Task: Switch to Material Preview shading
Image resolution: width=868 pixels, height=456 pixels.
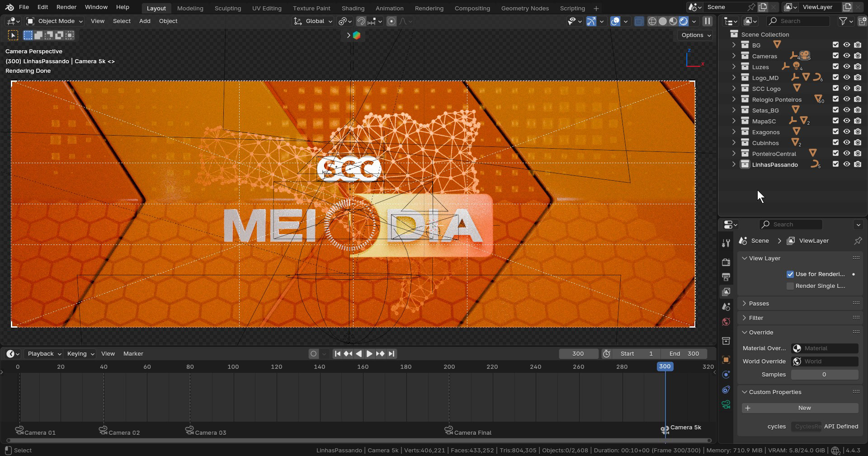Action: (673, 21)
